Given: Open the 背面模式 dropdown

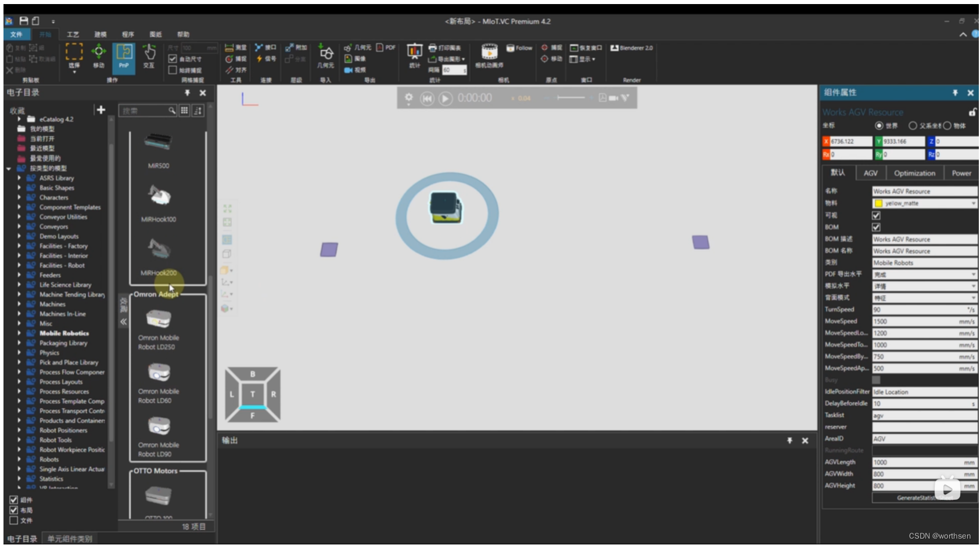Looking at the screenshot, I should click(x=925, y=298).
